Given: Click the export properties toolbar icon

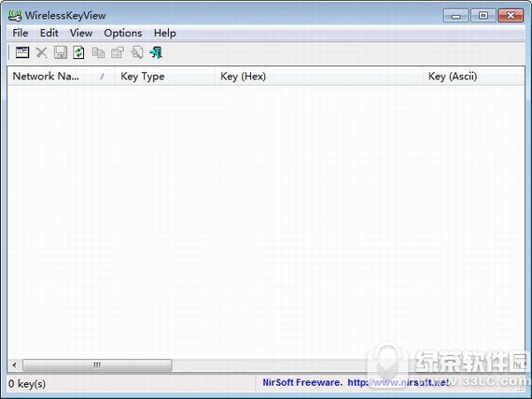Looking at the screenshot, I should 118,52.
